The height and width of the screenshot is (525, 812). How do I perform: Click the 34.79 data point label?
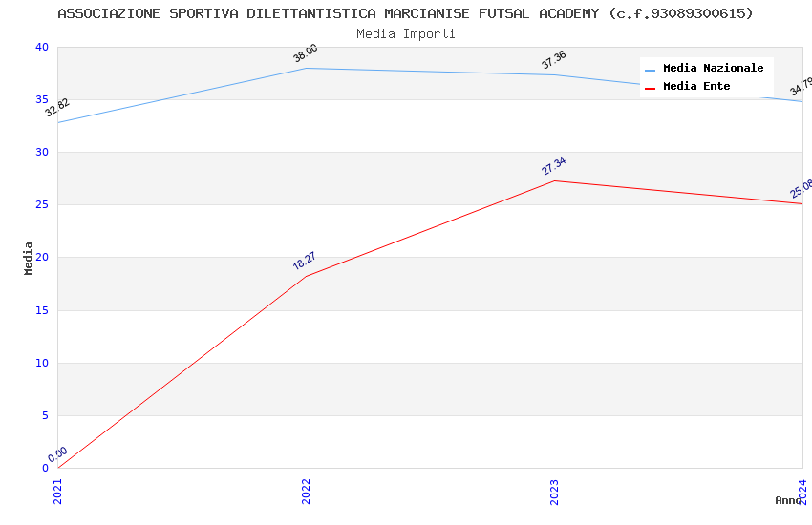[x=801, y=88]
